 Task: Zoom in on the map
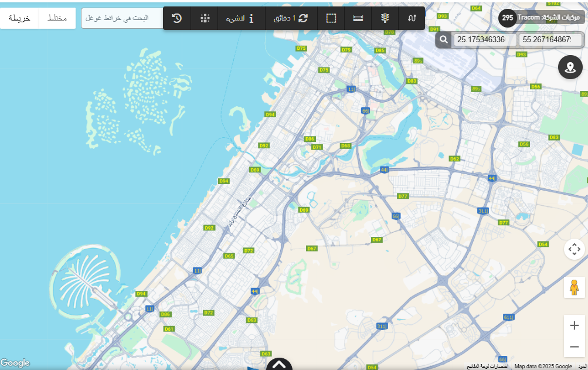click(x=574, y=325)
